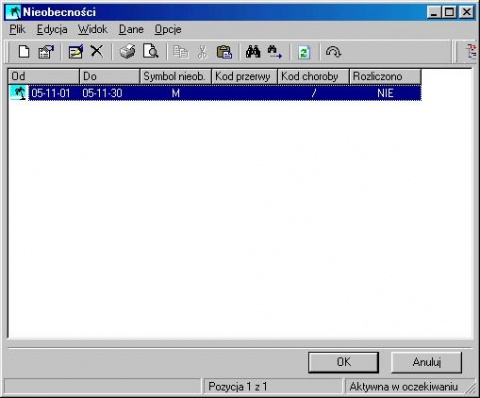Screen dimensions: 480x398
Task: Click the Print icon
Action: coord(128,52)
